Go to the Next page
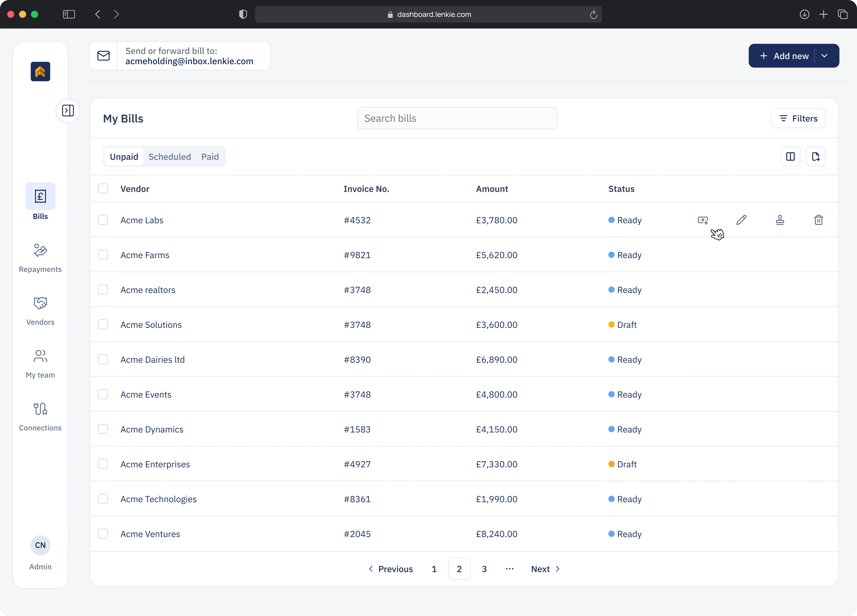857x616 pixels. point(545,569)
